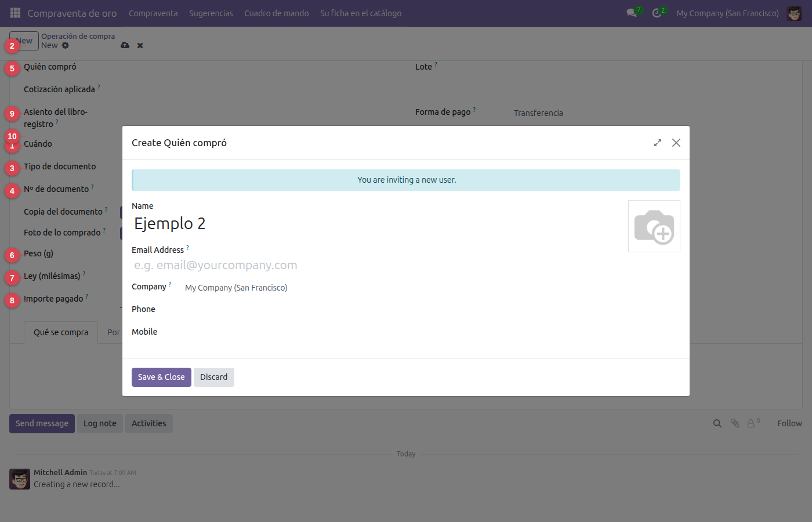Click the Save & Close button
Viewport: 812px width, 522px height.
coord(161,377)
